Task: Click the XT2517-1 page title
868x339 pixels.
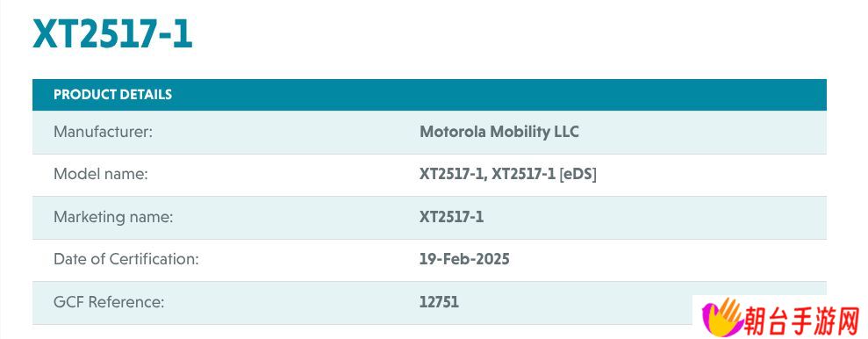Action: [112, 34]
